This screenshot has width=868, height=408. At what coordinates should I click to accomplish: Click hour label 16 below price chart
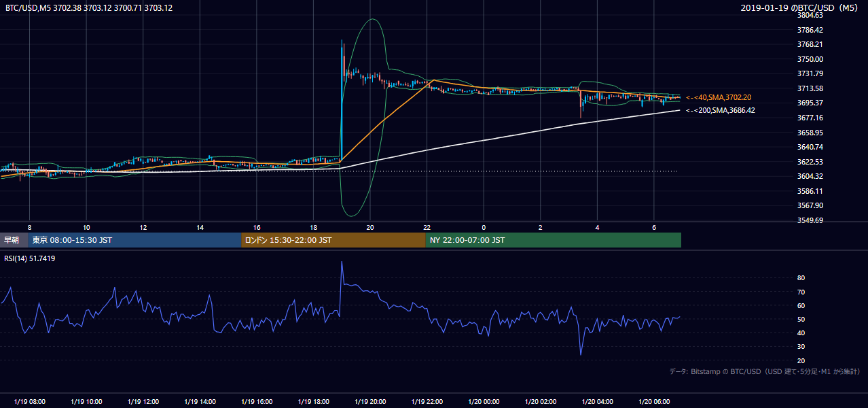[x=257, y=227]
